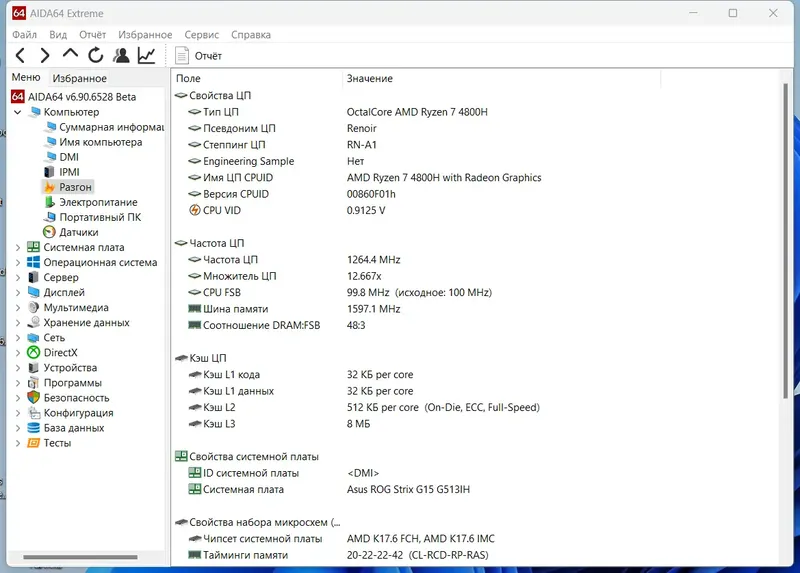The width and height of the screenshot is (800, 573).
Task: Expand the Устройства tree node
Action: click(18, 368)
